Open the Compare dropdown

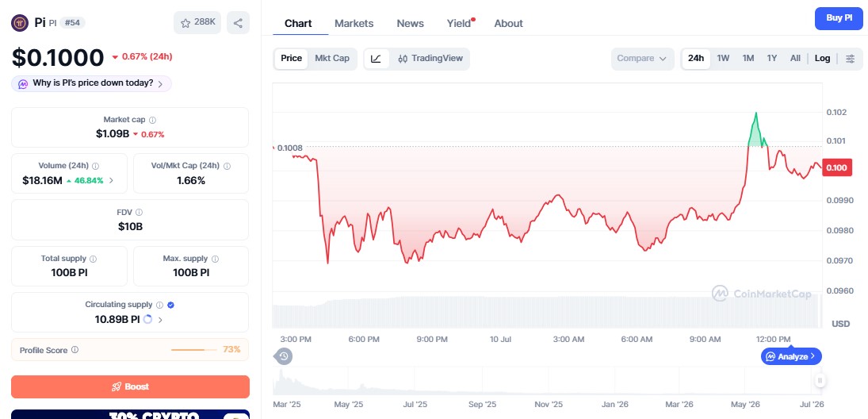[642, 59]
